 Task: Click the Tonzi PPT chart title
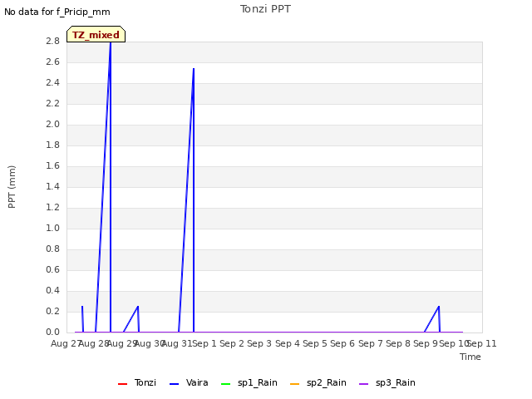[265, 9]
